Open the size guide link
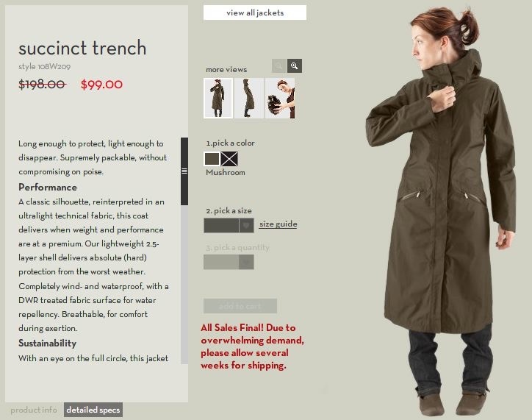The image size is (532, 420). point(278,224)
